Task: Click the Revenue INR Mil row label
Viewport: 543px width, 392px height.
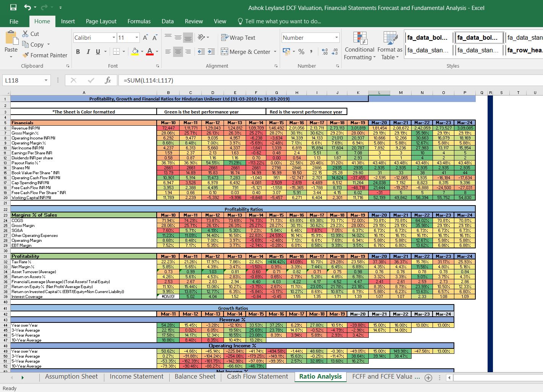Action: tap(26, 128)
